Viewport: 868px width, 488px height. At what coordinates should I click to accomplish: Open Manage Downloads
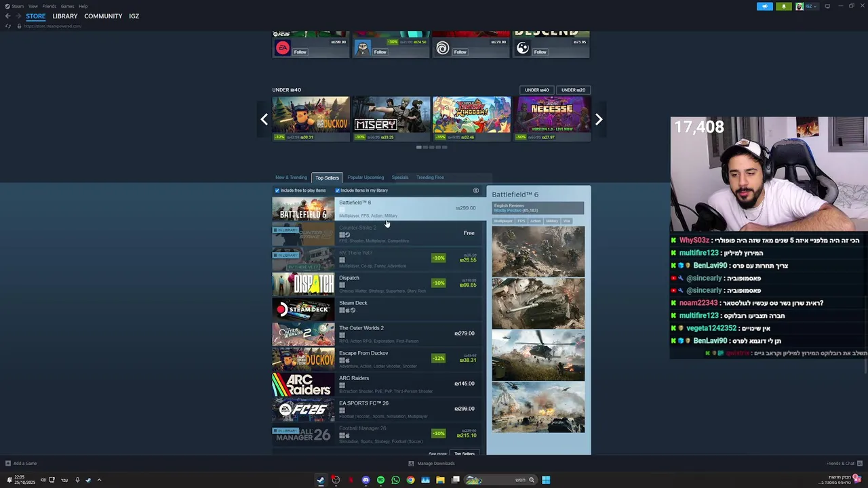click(x=431, y=464)
